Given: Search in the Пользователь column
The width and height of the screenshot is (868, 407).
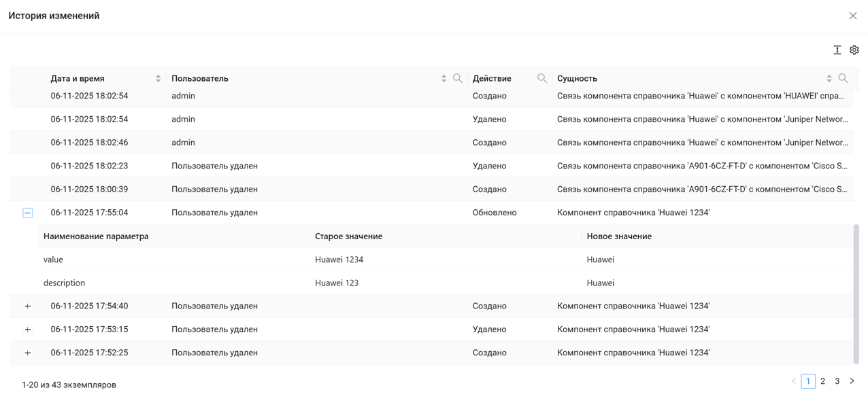Looking at the screenshot, I should (458, 79).
